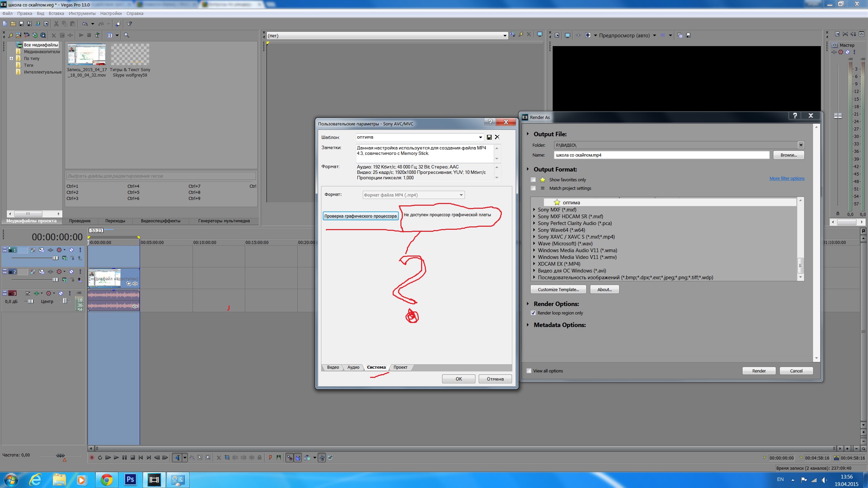This screenshot has width=868, height=488.
Task: Open the Предпросмотр (авто) quality dropdown
Action: 654,35
